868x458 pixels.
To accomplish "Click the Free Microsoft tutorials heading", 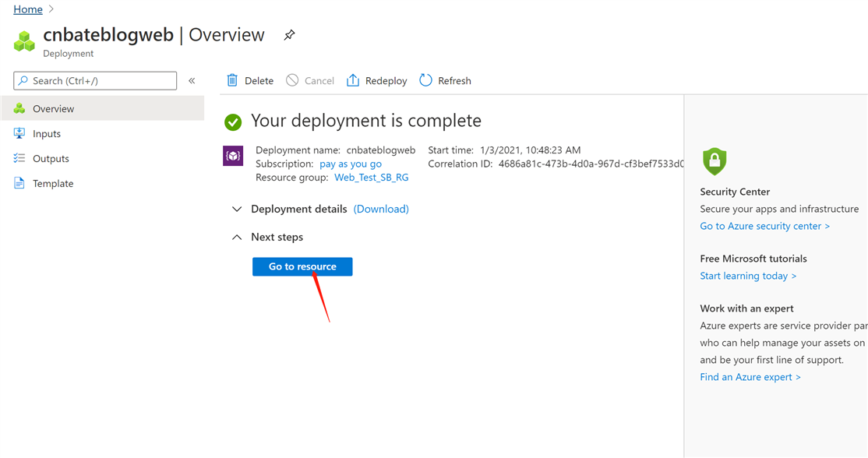I will (753, 259).
